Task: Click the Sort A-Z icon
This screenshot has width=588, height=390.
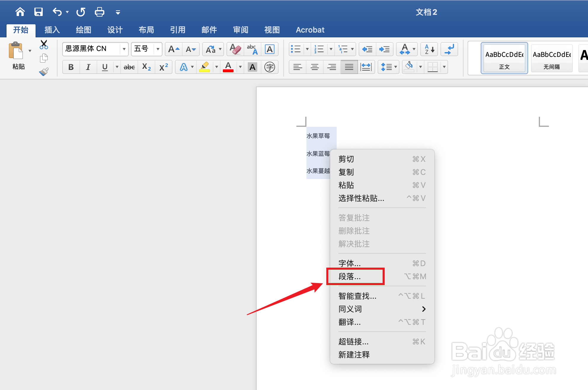Action: click(x=429, y=49)
